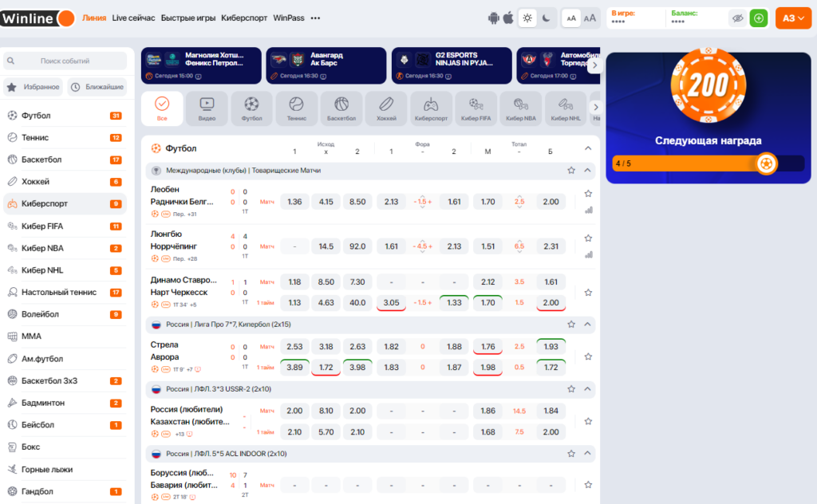Click the progress bar ball marker

[x=766, y=163]
